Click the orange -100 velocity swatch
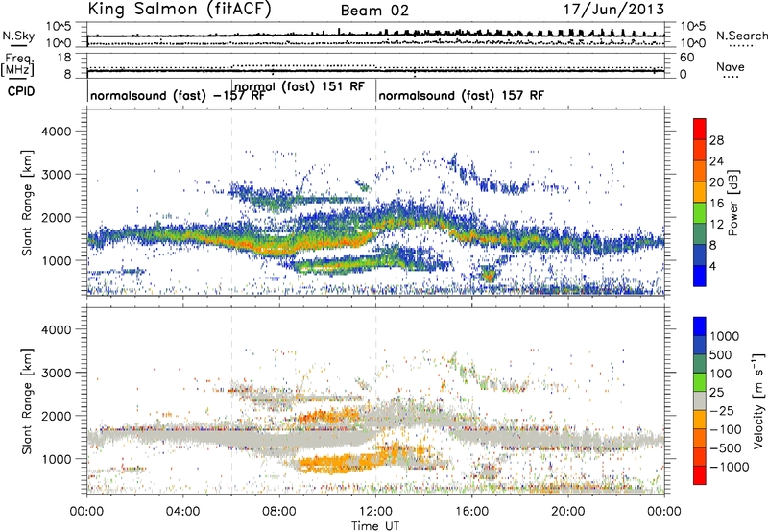This screenshot has height=532, width=768. [700, 438]
